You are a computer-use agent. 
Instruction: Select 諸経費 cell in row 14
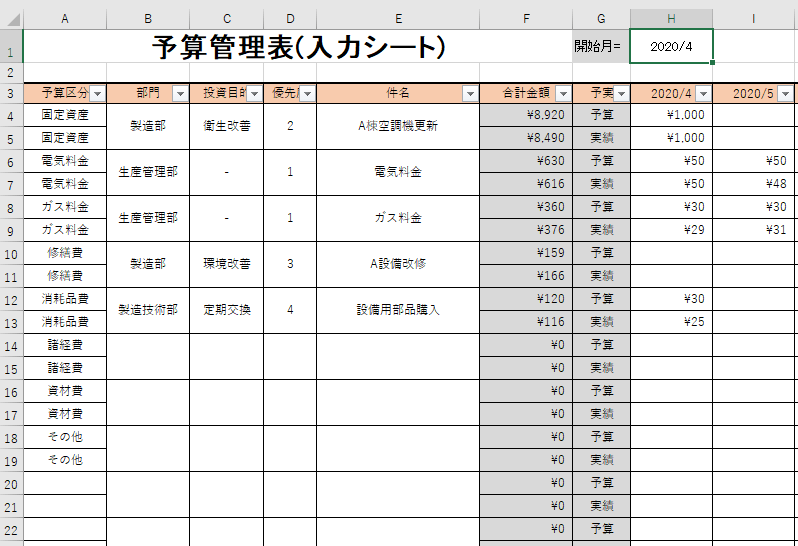pyautogui.click(x=65, y=345)
